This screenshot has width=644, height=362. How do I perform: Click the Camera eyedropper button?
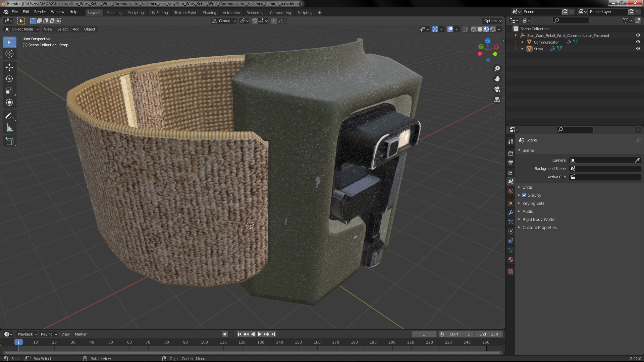pos(637,160)
